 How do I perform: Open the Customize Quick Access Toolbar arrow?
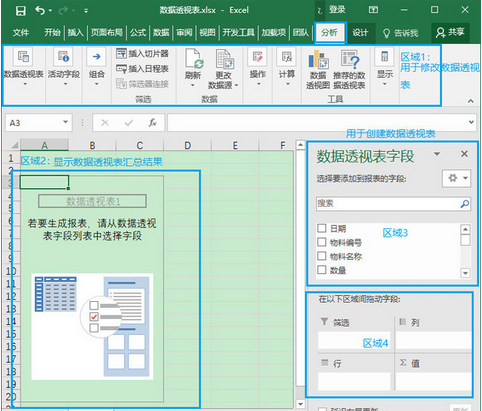86,11
